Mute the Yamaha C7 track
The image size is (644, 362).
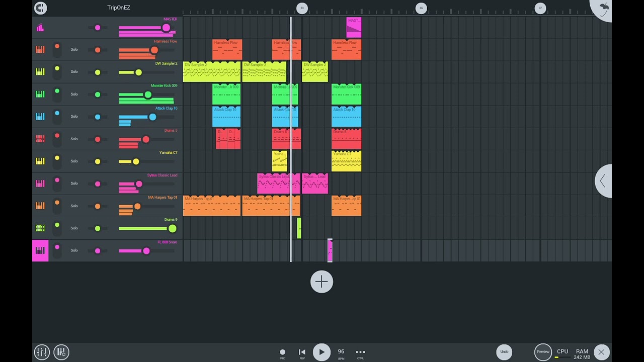pyautogui.click(x=57, y=161)
